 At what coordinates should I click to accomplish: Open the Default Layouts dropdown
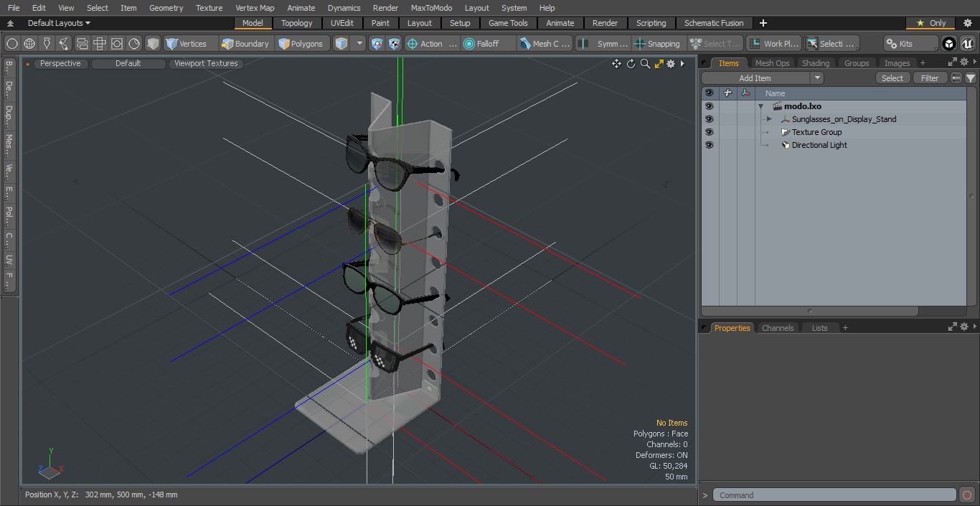click(58, 23)
